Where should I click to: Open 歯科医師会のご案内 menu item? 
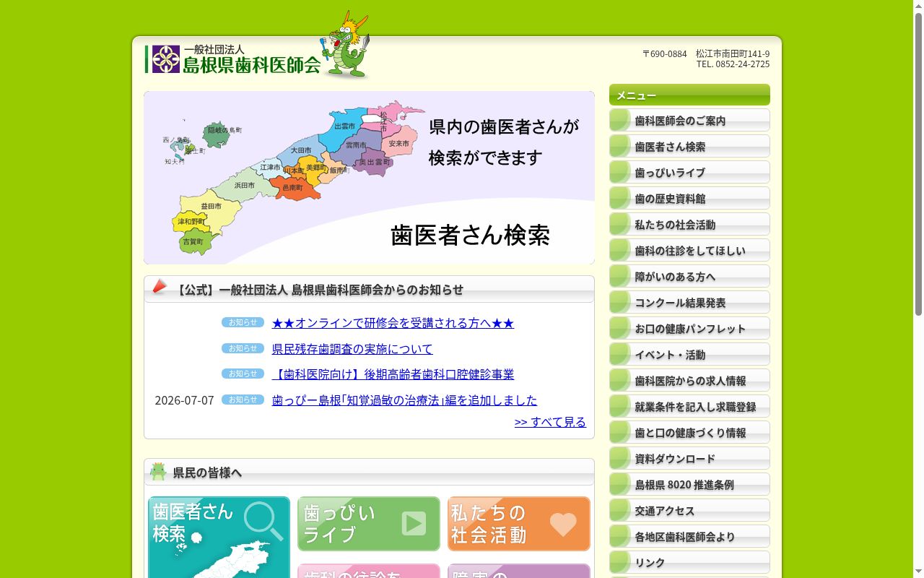click(689, 120)
